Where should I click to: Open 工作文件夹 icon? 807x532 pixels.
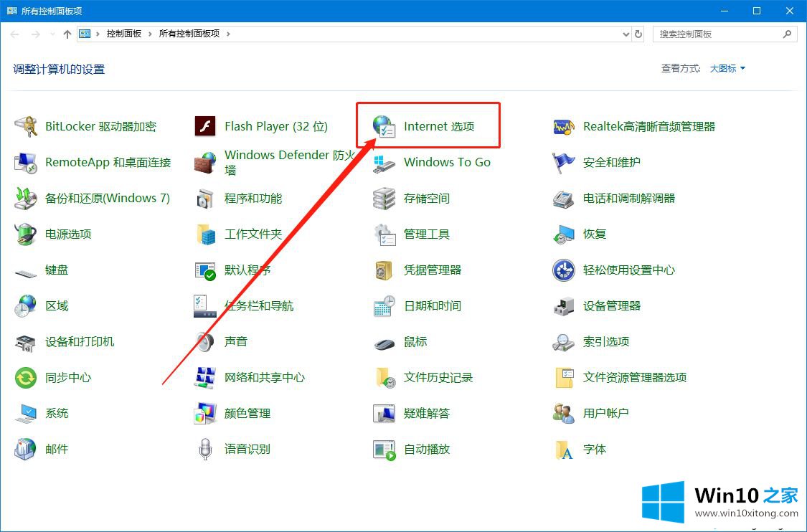(x=205, y=234)
